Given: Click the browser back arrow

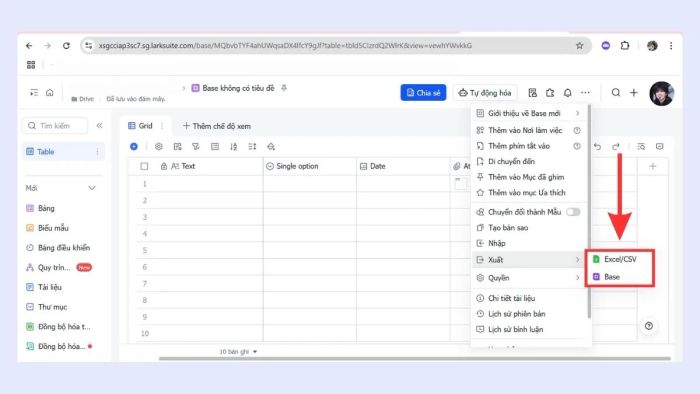Looking at the screenshot, I should pyautogui.click(x=29, y=46).
